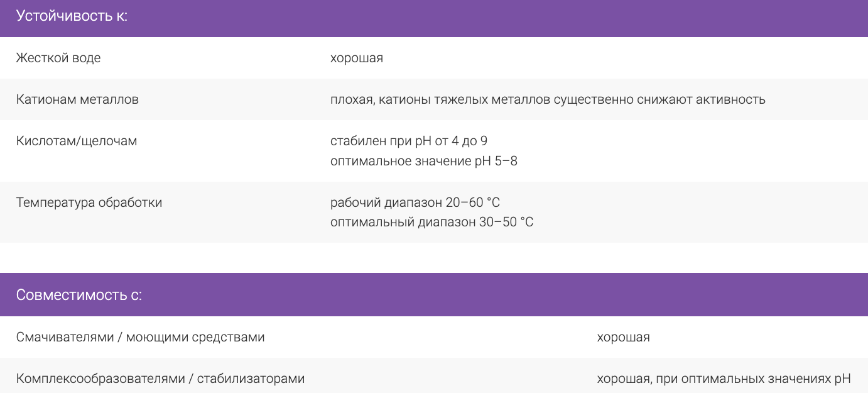Select the 'Кислотам/щелочам' row label
Image resolution: width=868 pixels, height=393 pixels.
coord(77,141)
